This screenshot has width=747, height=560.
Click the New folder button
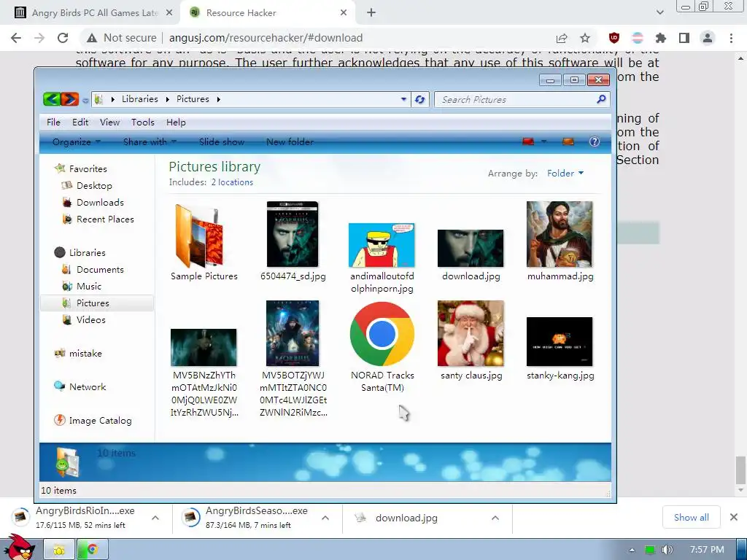pos(290,142)
